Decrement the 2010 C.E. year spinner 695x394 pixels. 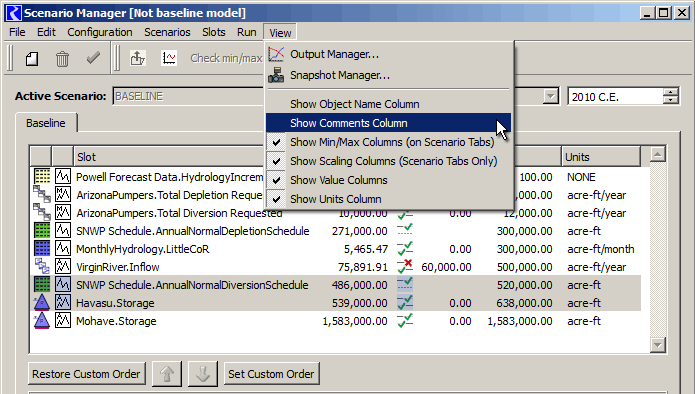point(671,100)
